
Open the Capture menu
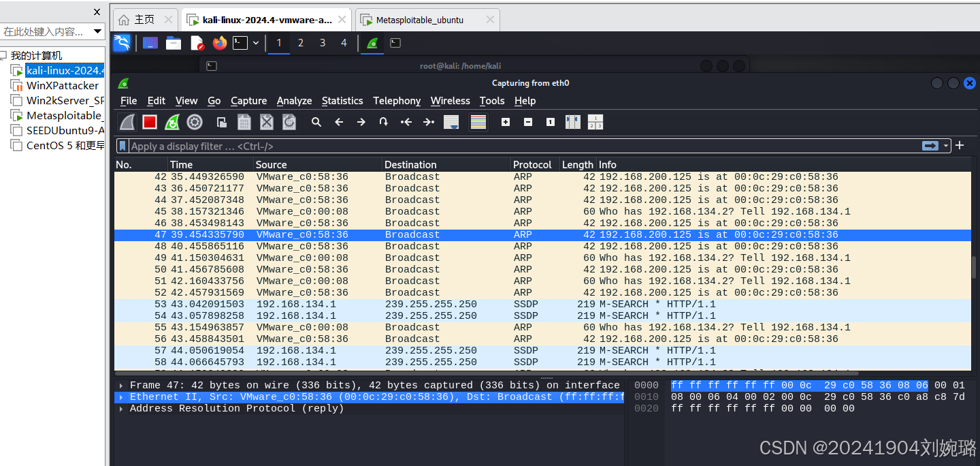[248, 100]
